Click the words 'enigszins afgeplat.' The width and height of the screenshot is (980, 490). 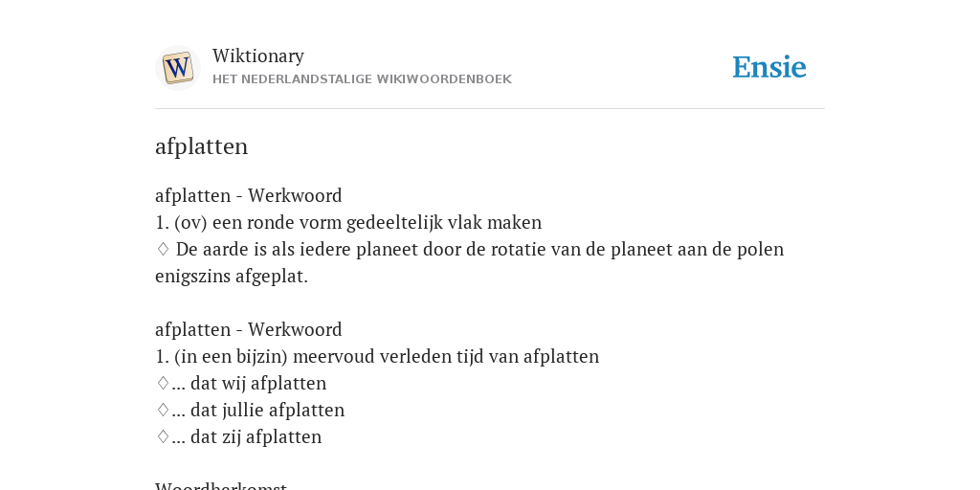[x=232, y=277]
